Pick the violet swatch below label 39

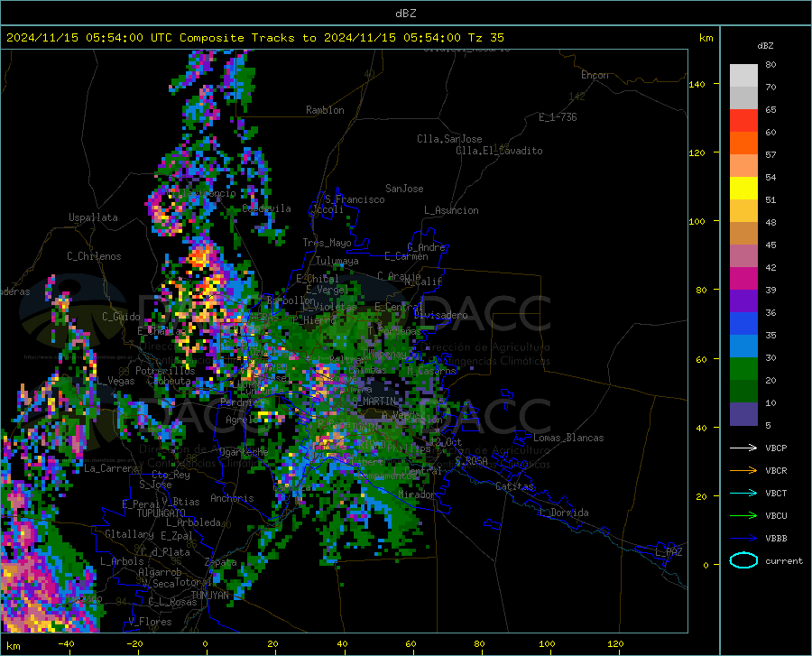coord(743,301)
